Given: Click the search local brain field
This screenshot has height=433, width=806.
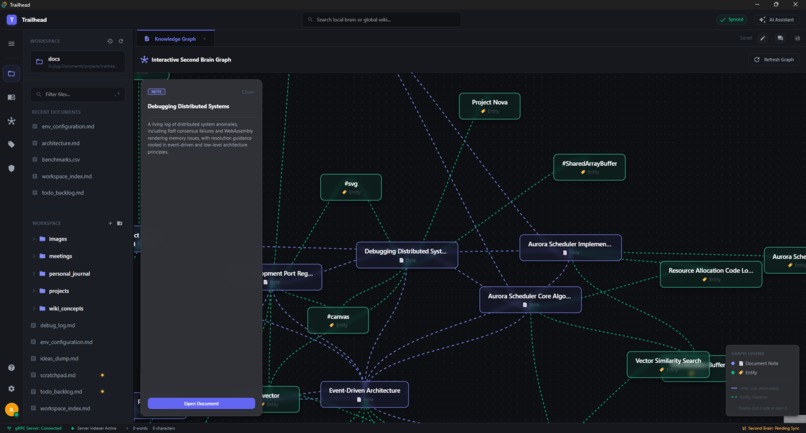Looking at the screenshot, I should tap(381, 20).
